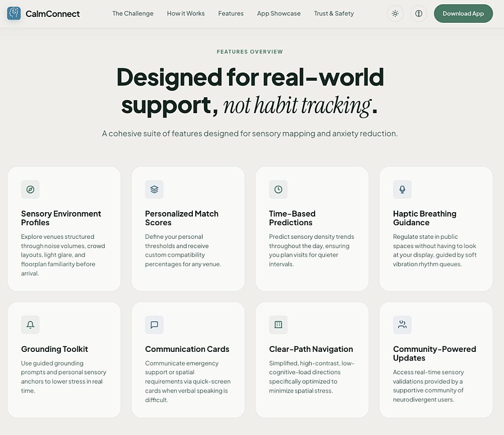The image size is (504, 435).
Task: Click the Time-Based Predictions heading
Action: pos(292,218)
